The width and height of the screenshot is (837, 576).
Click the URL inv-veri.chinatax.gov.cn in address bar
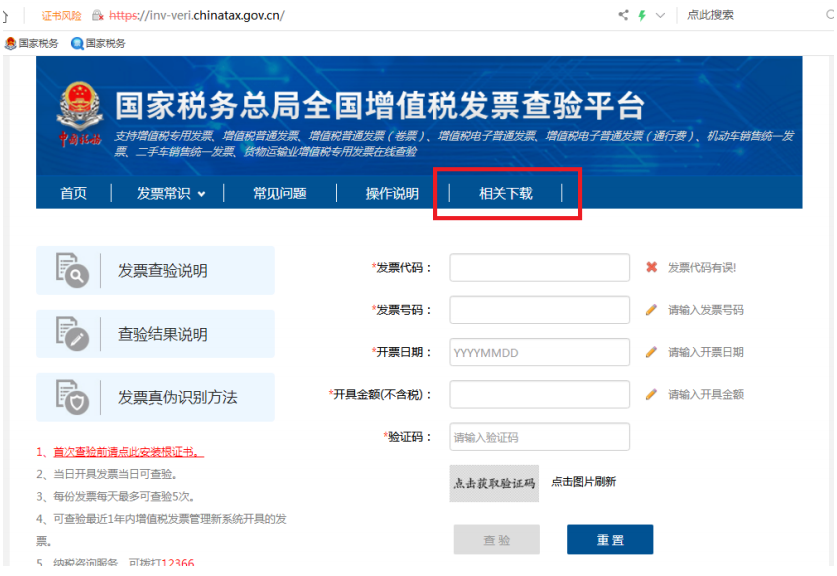click(197, 15)
